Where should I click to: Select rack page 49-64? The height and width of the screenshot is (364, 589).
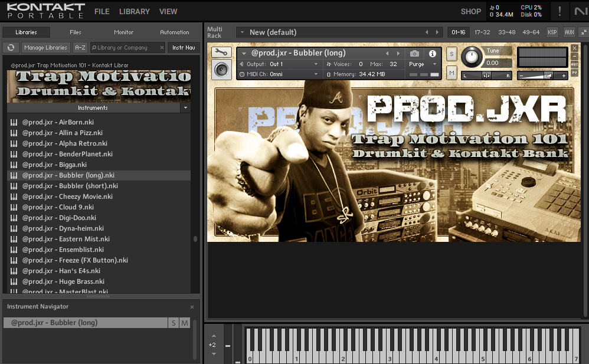coord(531,32)
